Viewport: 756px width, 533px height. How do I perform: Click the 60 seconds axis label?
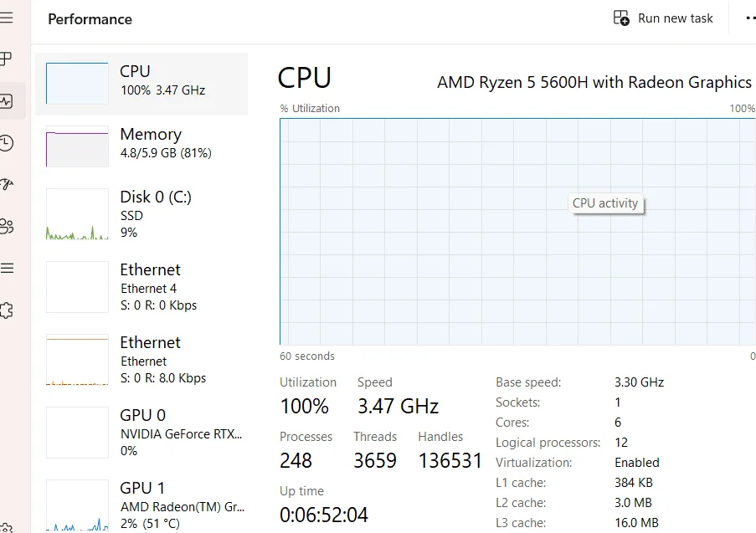[x=307, y=356]
